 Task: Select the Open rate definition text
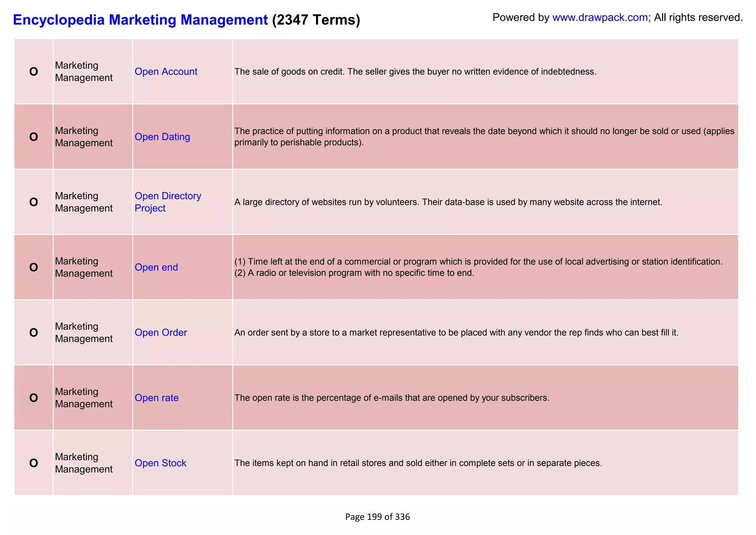392,398
